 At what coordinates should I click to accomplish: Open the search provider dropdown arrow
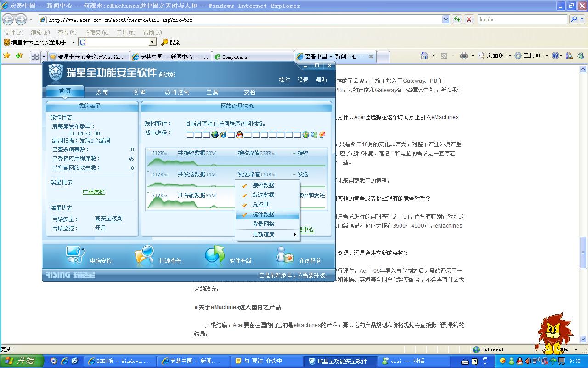[582, 19]
